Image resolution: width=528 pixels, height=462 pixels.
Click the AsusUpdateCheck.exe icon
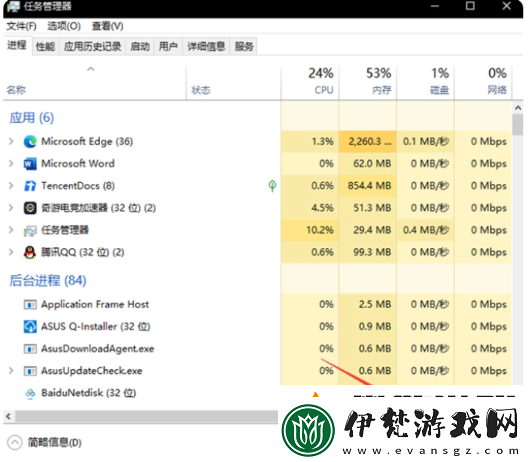30,371
